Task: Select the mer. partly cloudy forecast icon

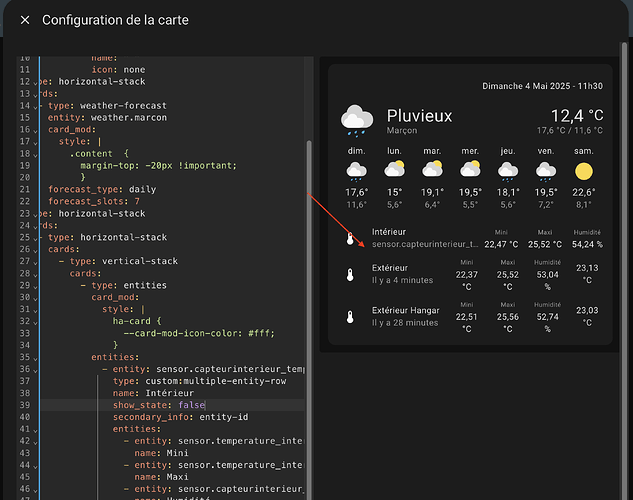Action: (470, 169)
